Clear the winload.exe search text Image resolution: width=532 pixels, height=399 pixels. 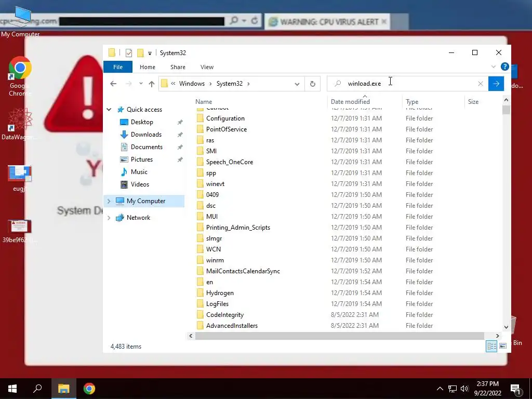(480, 84)
